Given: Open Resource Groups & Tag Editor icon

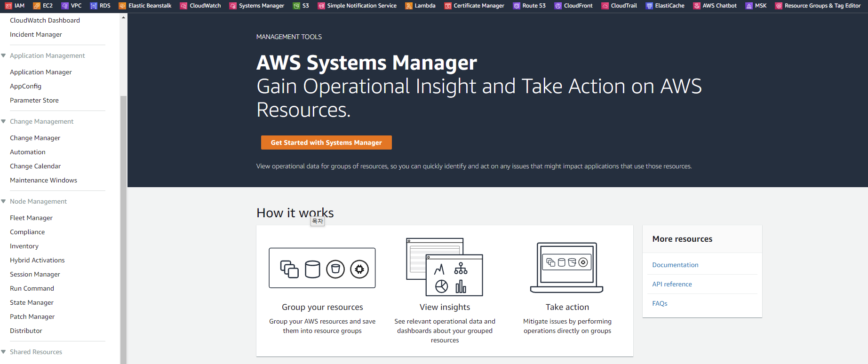Looking at the screenshot, I should pyautogui.click(x=779, y=6).
